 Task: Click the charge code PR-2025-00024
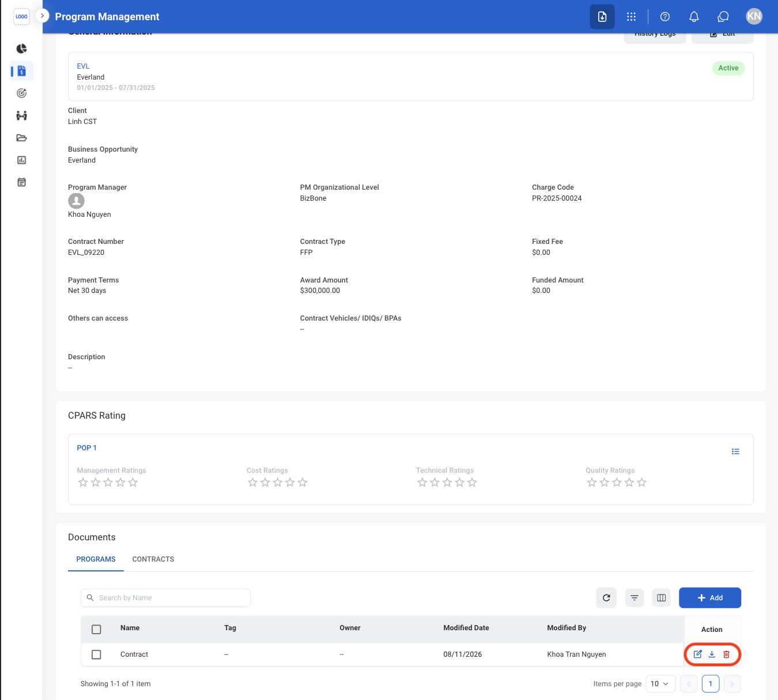(557, 198)
